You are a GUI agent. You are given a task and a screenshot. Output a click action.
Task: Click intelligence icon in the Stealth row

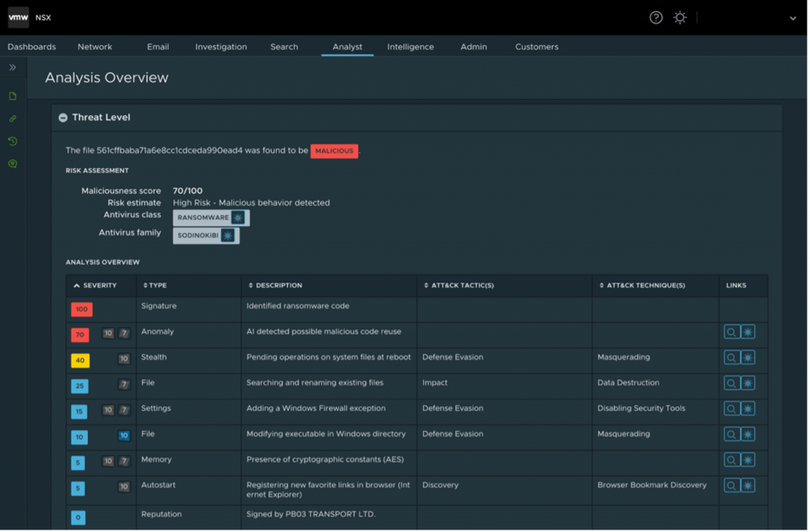[748, 358]
